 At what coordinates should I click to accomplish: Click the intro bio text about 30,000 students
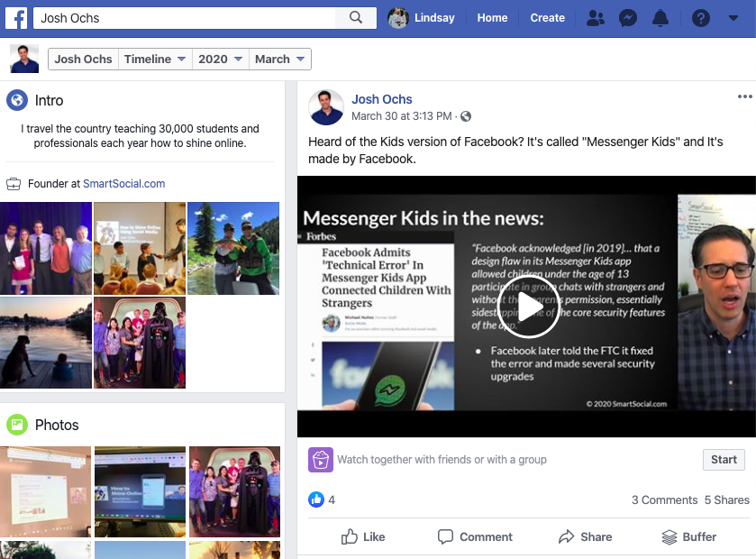tap(140, 136)
